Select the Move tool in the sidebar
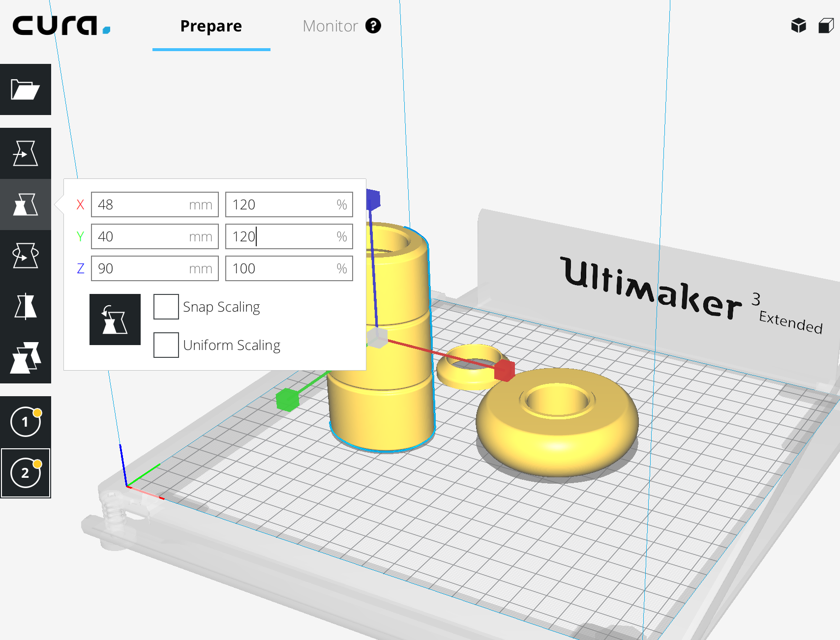This screenshot has width=840, height=640. point(26,153)
